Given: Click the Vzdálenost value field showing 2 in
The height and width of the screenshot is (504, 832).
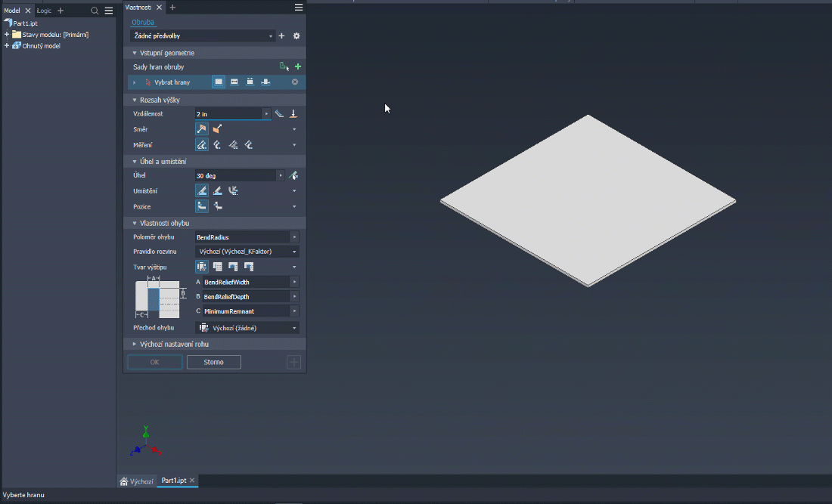Looking at the screenshot, I should click(228, 114).
